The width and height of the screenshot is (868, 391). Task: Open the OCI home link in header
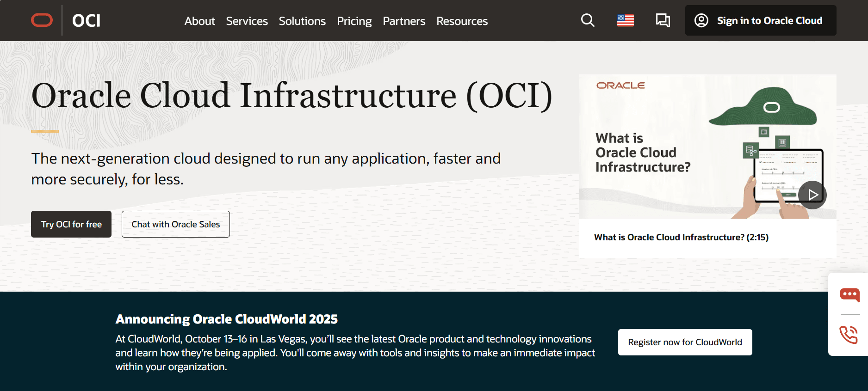pyautogui.click(x=86, y=20)
